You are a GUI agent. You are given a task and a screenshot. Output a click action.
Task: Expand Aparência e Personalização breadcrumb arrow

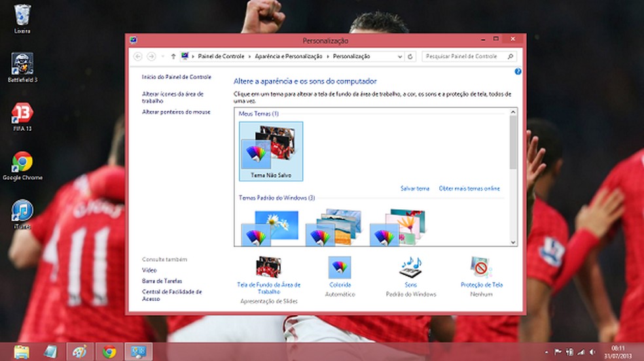[328, 56]
